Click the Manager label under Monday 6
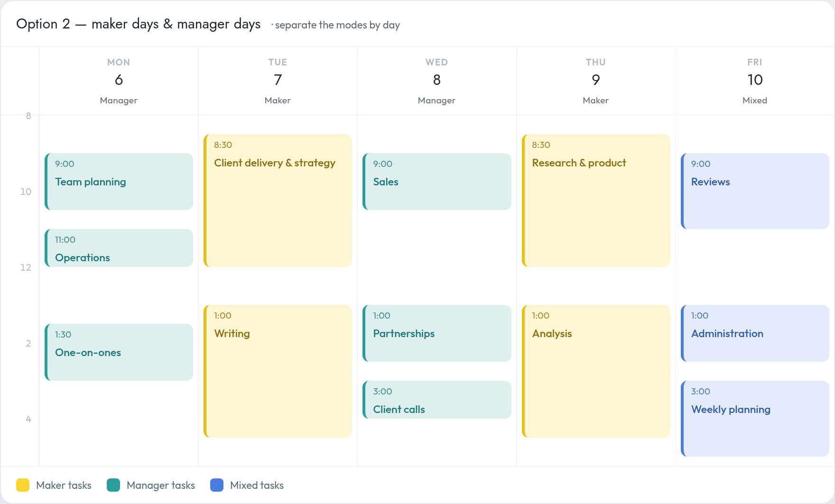 point(119,101)
